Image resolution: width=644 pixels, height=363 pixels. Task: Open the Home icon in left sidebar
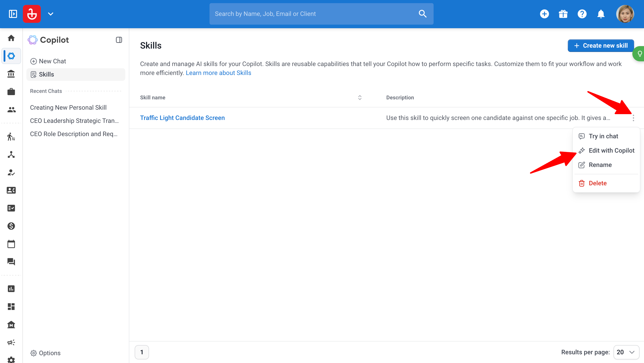point(11,38)
